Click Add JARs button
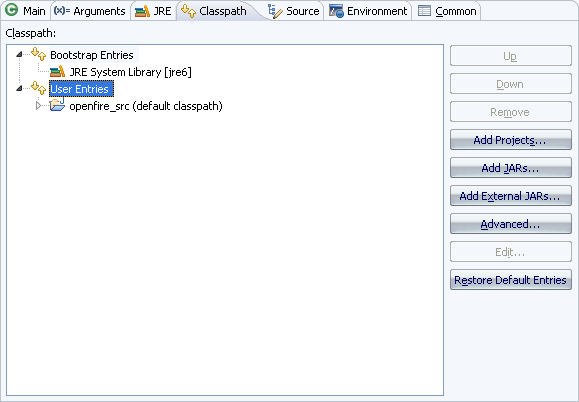Viewport: 579px width, 402px height. (511, 168)
